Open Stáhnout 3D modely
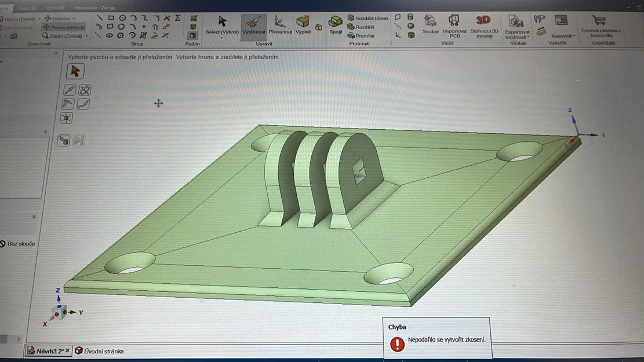The image size is (644, 362). coord(484,26)
